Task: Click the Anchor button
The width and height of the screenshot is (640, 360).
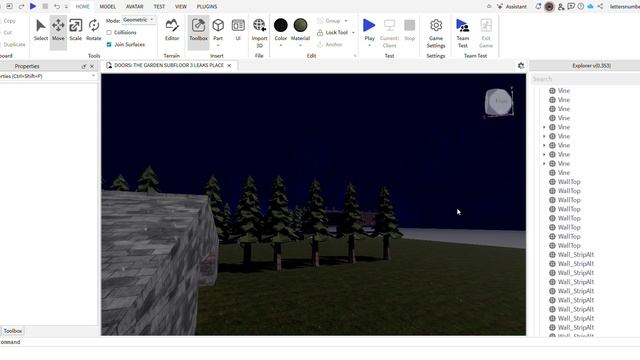Action: (x=330, y=44)
